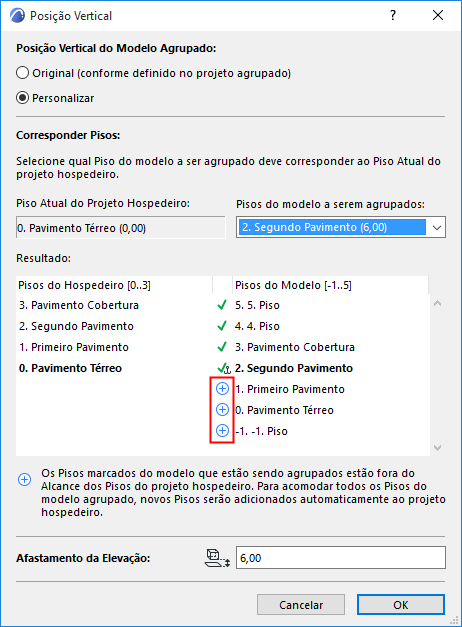This screenshot has width=462, height=627.
Task: Click the green checkmark next to 4. 4. Piso
Action: tap(222, 326)
